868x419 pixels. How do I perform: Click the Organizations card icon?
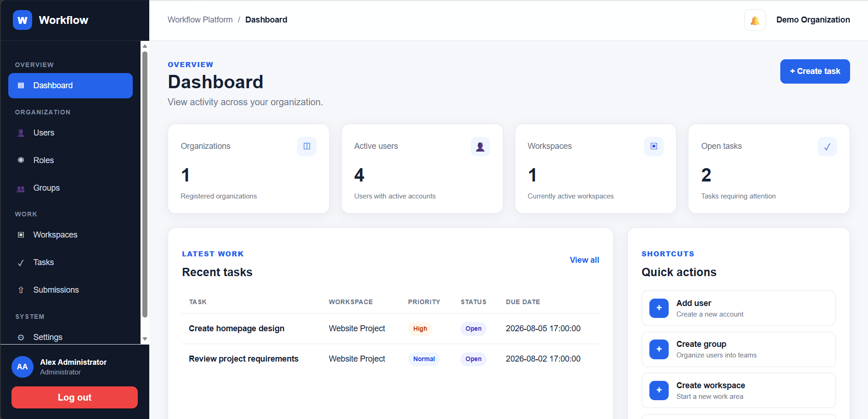pyautogui.click(x=307, y=147)
